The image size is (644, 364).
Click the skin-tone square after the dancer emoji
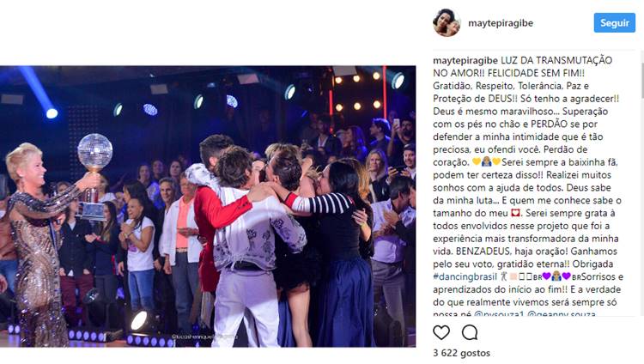(x=513, y=276)
